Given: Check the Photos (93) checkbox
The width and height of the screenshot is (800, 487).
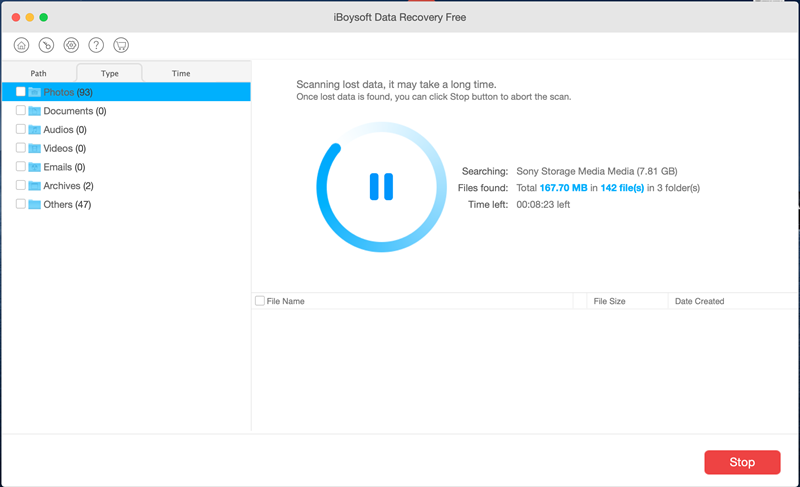Looking at the screenshot, I should [x=20, y=91].
